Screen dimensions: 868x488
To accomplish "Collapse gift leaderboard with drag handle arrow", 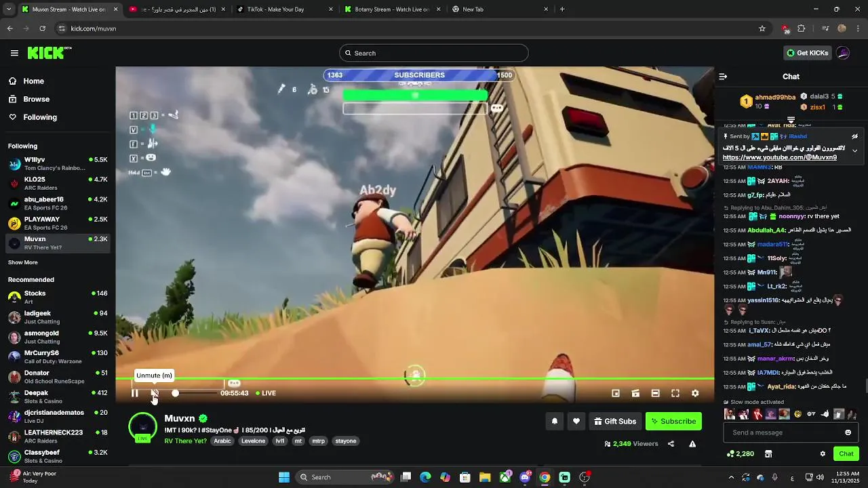I will 791,120.
